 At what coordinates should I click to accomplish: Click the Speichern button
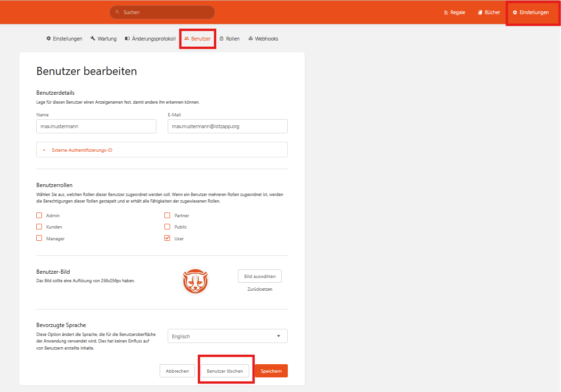tap(271, 371)
